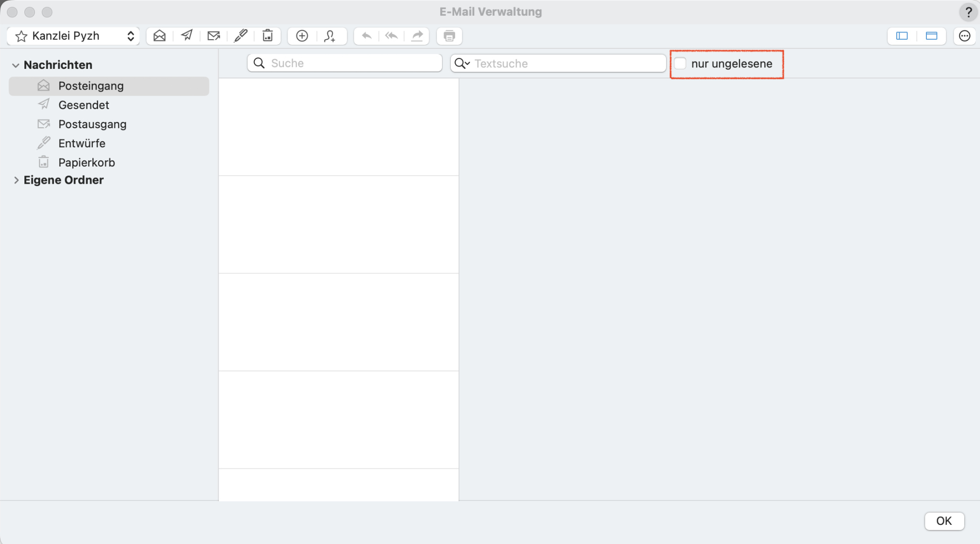Click the forward arrow icon

pos(417,36)
